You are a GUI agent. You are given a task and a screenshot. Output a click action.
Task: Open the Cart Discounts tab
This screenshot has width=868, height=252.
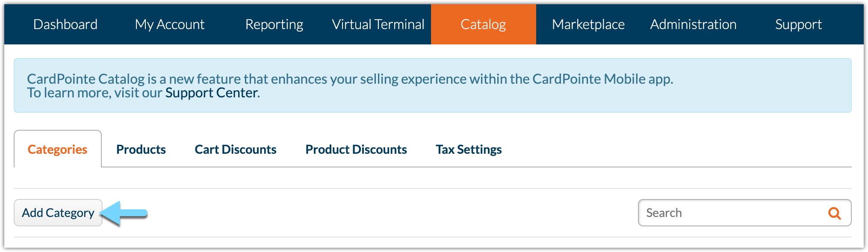(236, 149)
